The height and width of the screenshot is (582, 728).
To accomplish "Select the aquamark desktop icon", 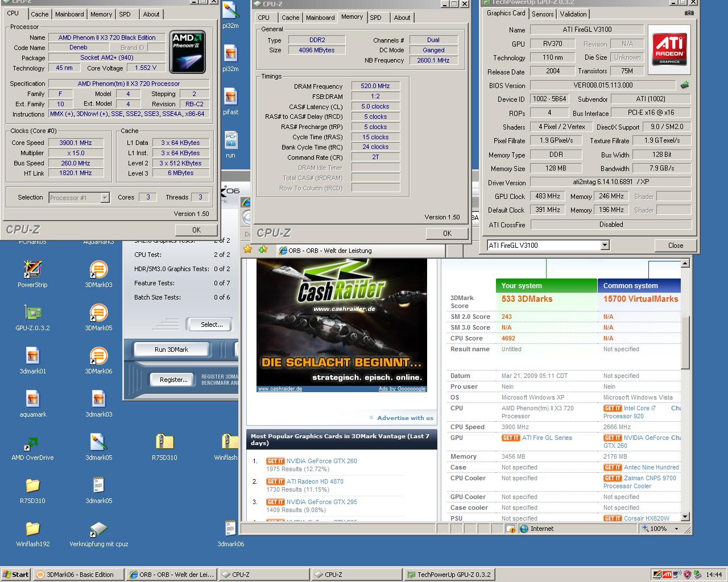I will [x=32, y=398].
